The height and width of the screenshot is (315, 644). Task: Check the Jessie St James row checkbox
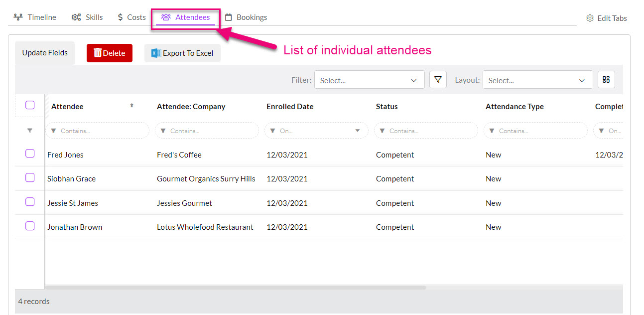(x=30, y=202)
